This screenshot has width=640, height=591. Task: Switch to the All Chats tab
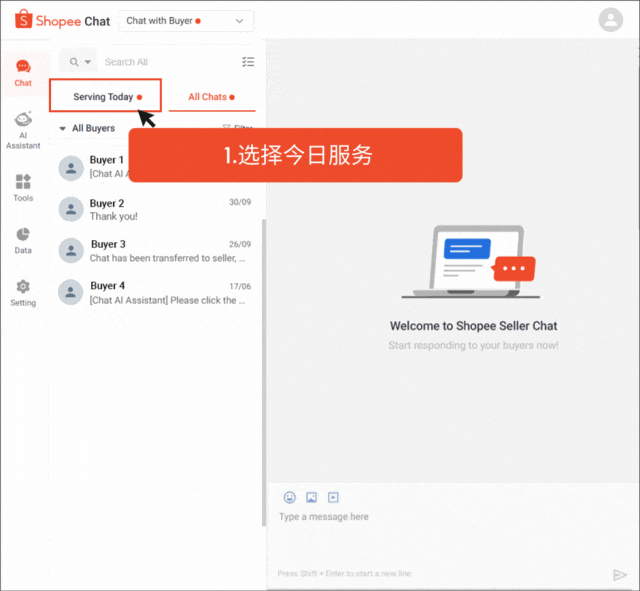tap(212, 97)
